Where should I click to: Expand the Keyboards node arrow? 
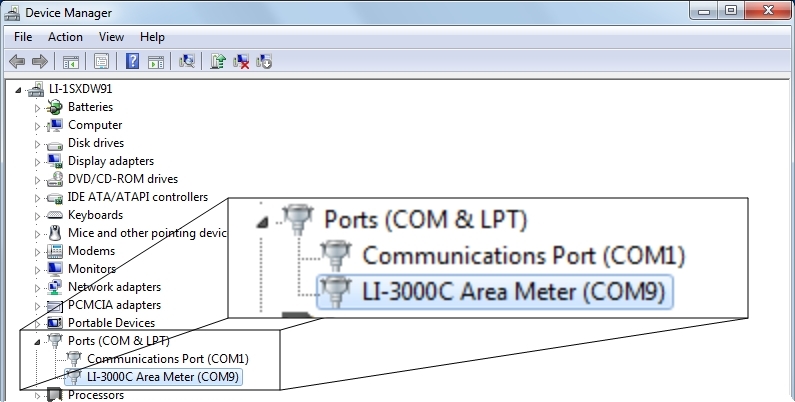coord(38,216)
